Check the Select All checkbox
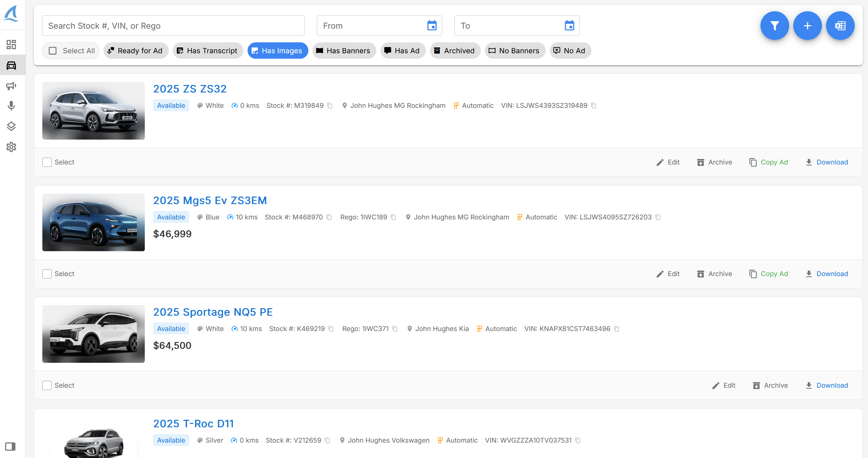868x458 pixels. coord(53,50)
